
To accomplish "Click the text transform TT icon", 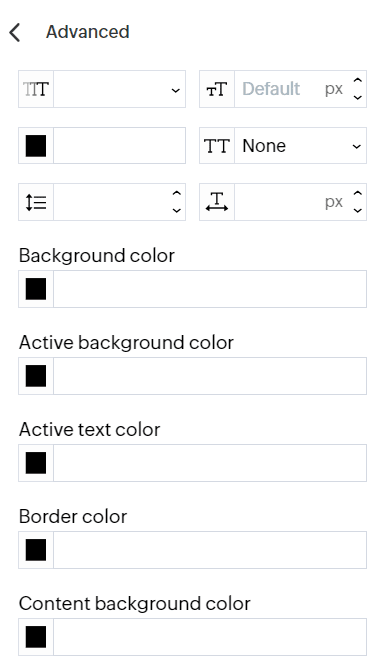I will [x=217, y=146].
